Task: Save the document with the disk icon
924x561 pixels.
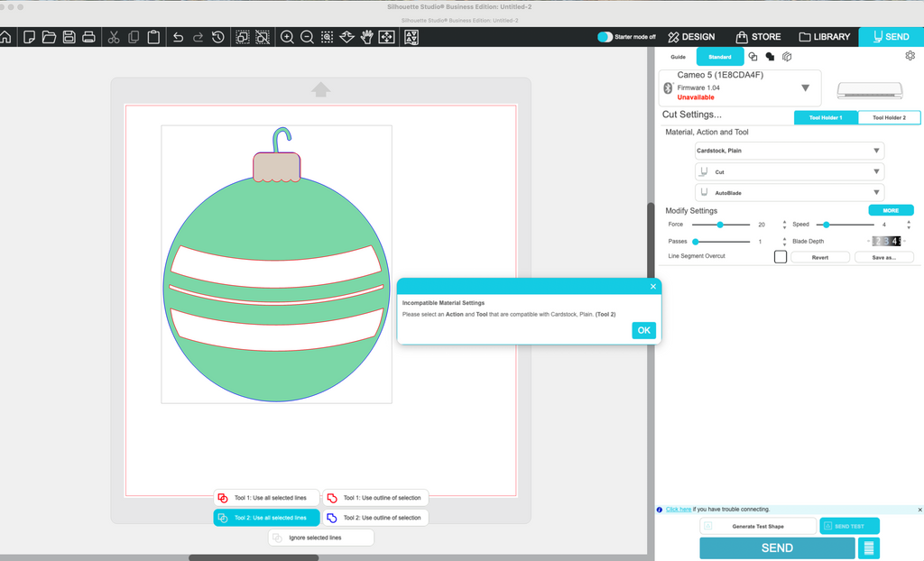Action: 69,37
